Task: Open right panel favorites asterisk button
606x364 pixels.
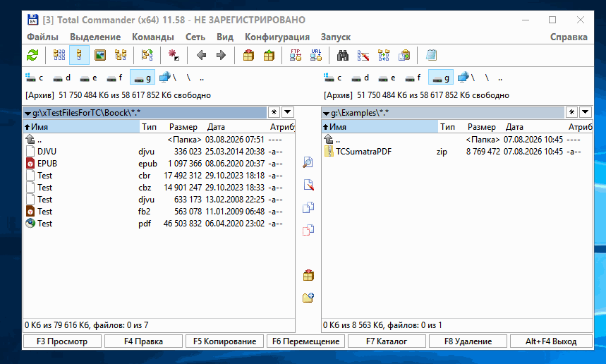Action: tap(571, 112)
